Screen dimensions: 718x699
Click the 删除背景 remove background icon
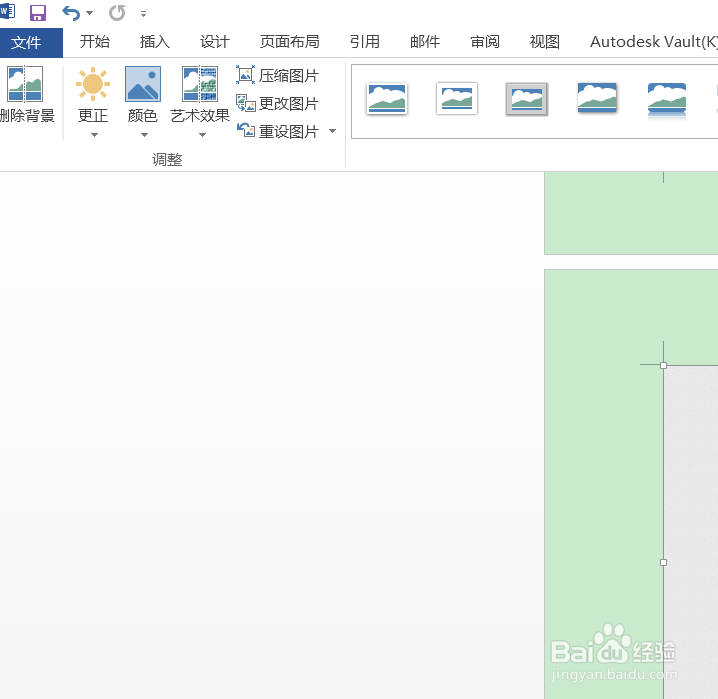25,84
